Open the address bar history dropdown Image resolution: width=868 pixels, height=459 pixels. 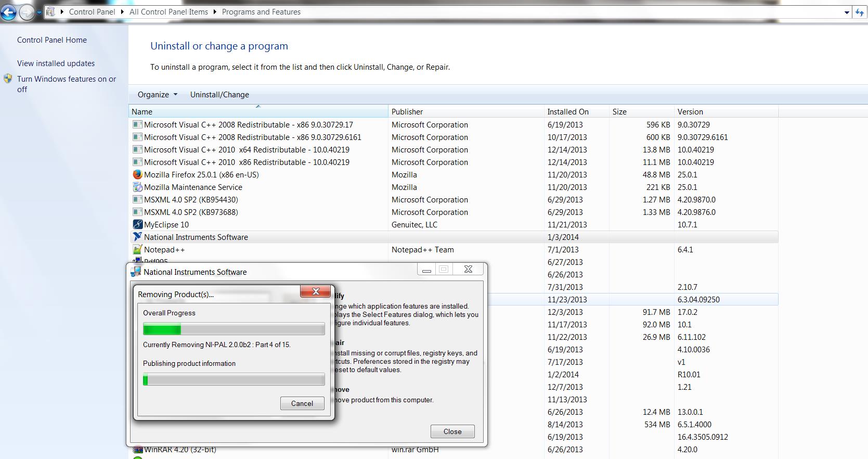click(847, 12)
